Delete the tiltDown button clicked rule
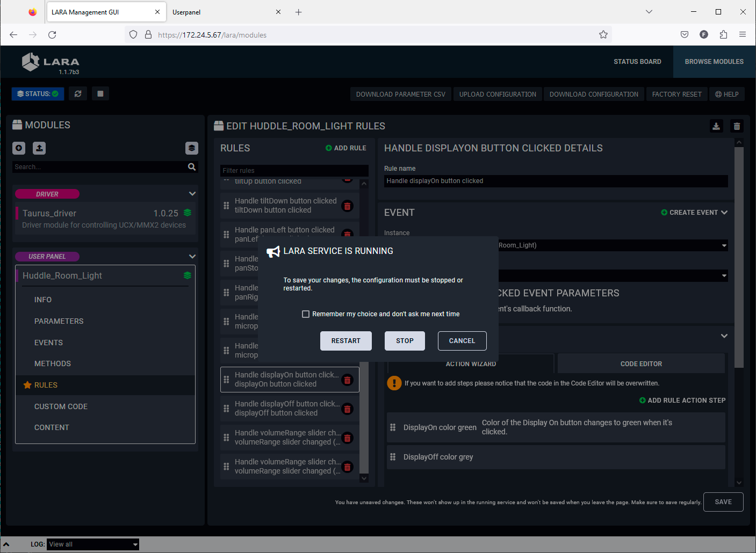The image size is (756, 553). click(348, 206)
